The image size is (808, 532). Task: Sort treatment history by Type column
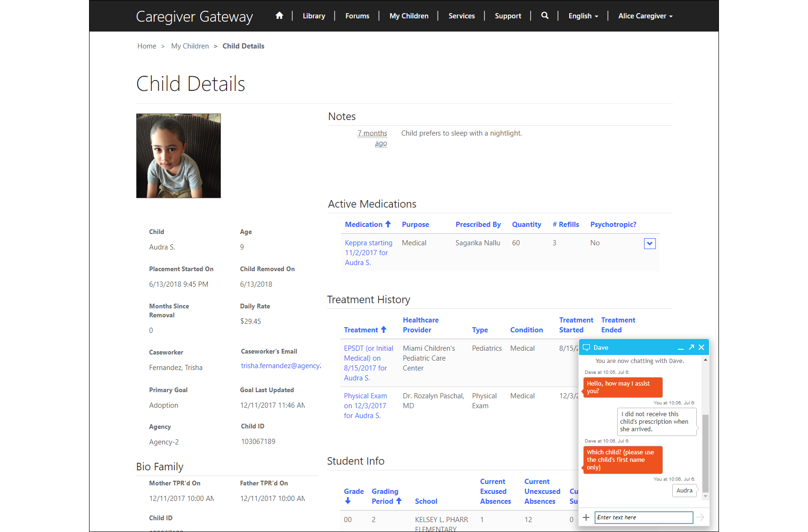pyautogui.click(x=480, y=330)
